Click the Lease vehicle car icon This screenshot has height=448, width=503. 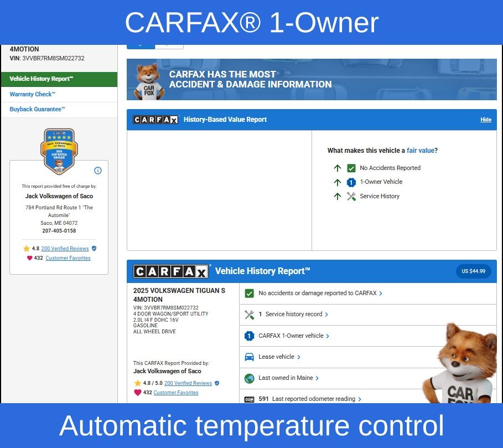pyautogui.click(x=249, y=357)
